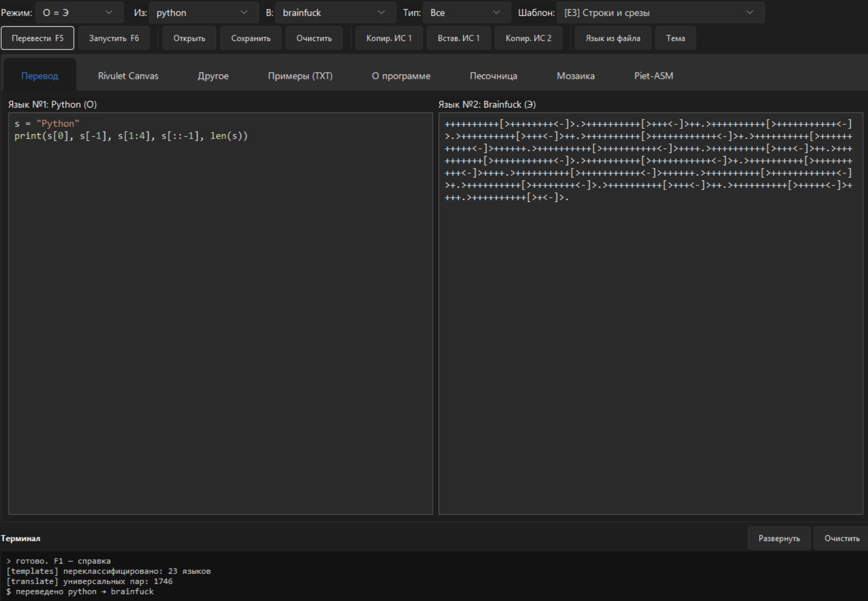Click the Язык из файла button
The height and width of the screenshot is (601, 868).
click(613, 39)
